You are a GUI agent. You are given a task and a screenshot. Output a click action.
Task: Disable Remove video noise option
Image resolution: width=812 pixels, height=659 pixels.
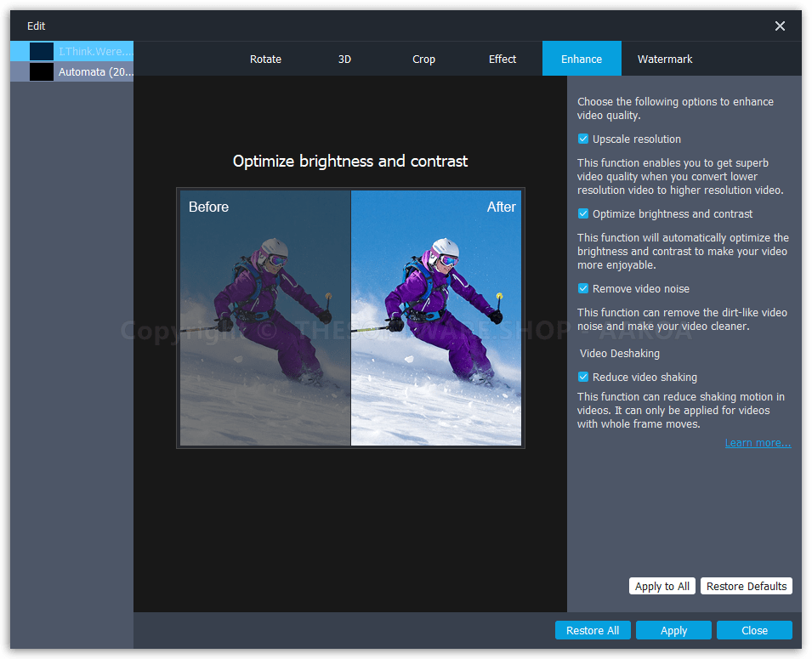(x=583, y=288)
